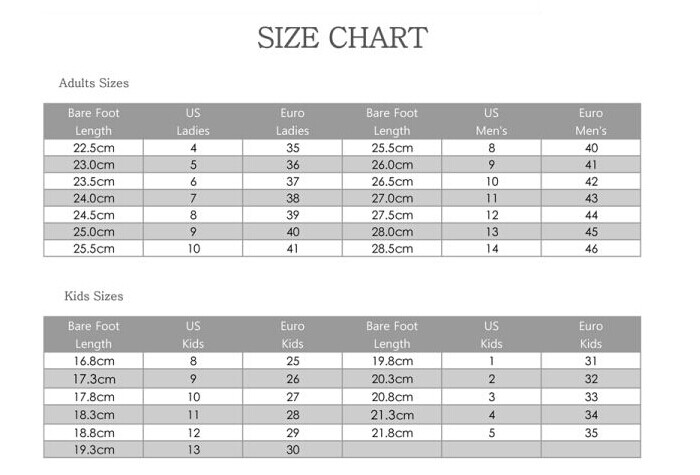Click Euro Men's size 46 cell
The height and width of the screenshot is (475, 700).
click(591, 249)
